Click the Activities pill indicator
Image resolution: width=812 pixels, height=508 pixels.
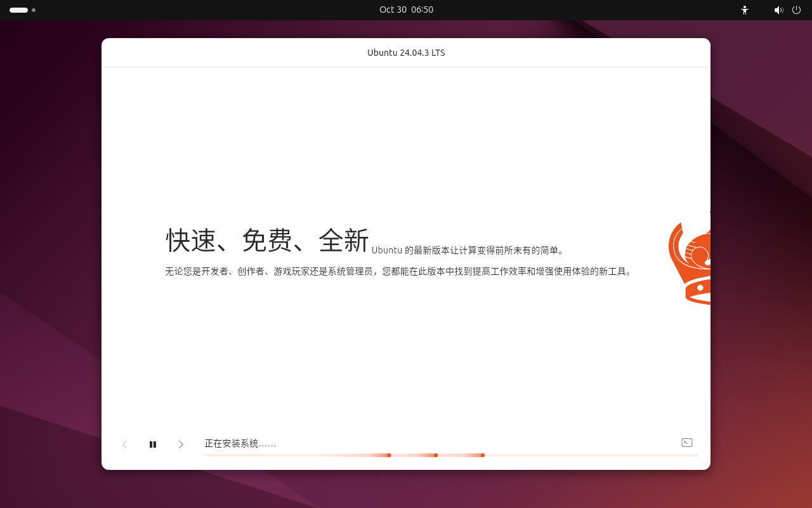tap(17, 10)
